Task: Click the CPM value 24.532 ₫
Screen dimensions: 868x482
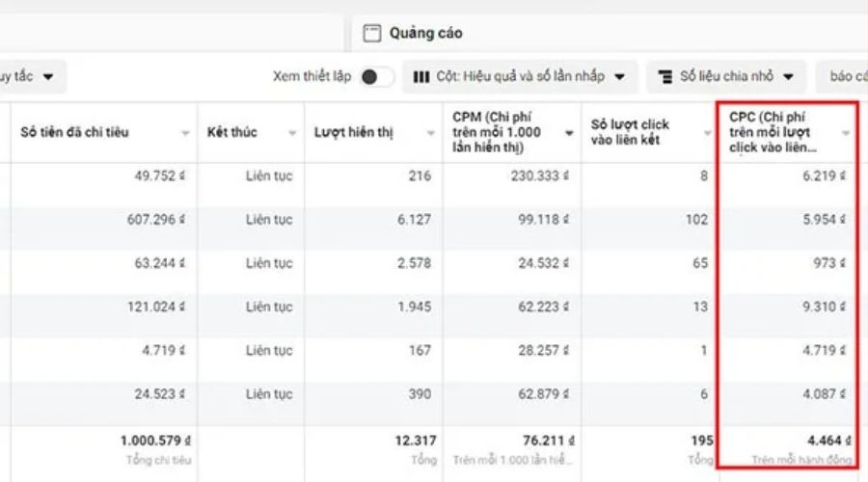Action: pos(544,263)
